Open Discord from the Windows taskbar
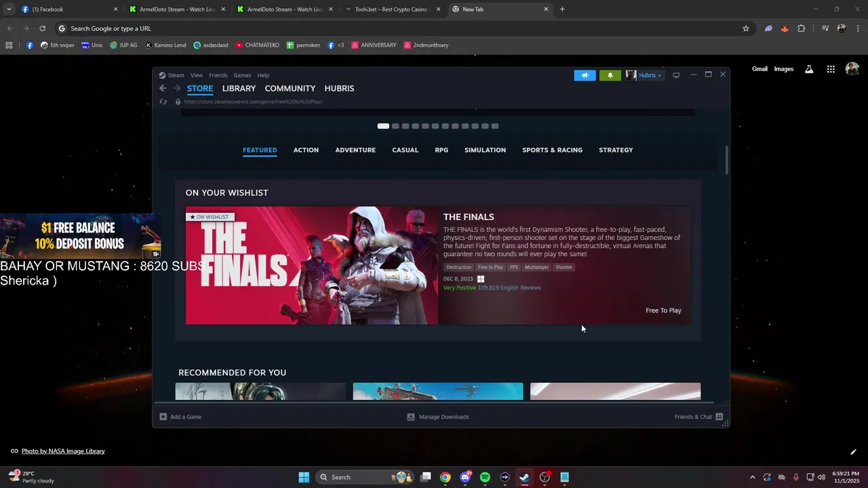 coord(465,477)
